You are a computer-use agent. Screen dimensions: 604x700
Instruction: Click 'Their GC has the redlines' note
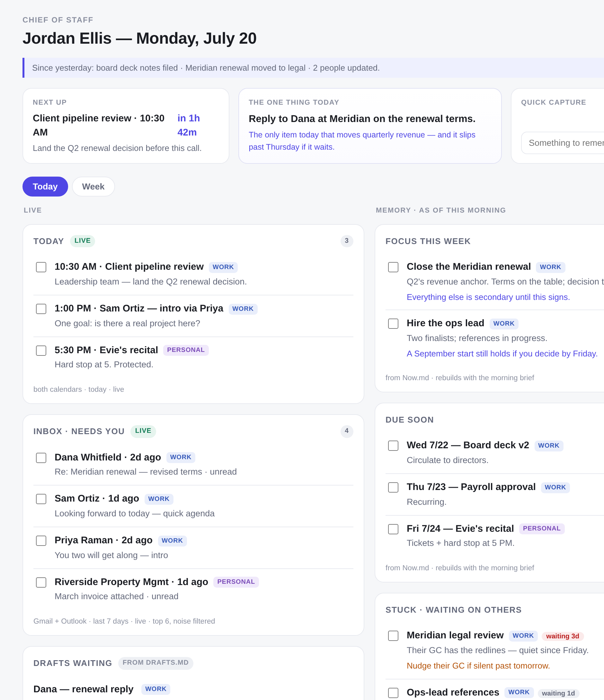click(x=498, y=651)
